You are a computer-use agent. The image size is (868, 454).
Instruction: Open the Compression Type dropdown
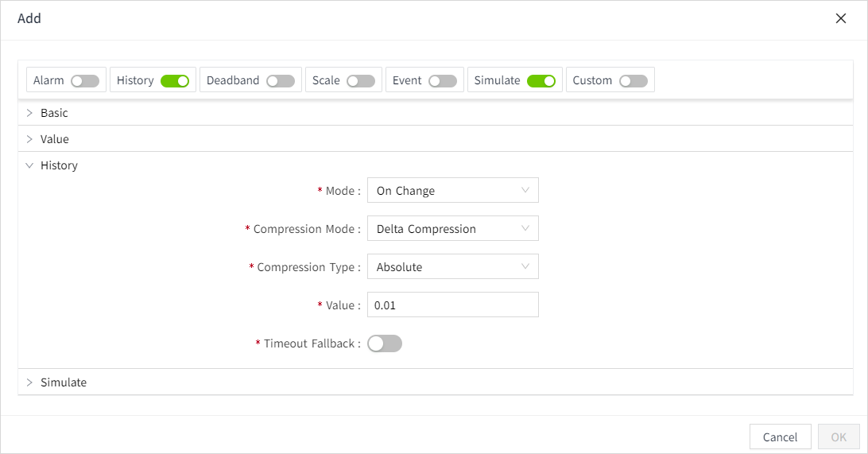pyautogui.click(x=452, y=267)
